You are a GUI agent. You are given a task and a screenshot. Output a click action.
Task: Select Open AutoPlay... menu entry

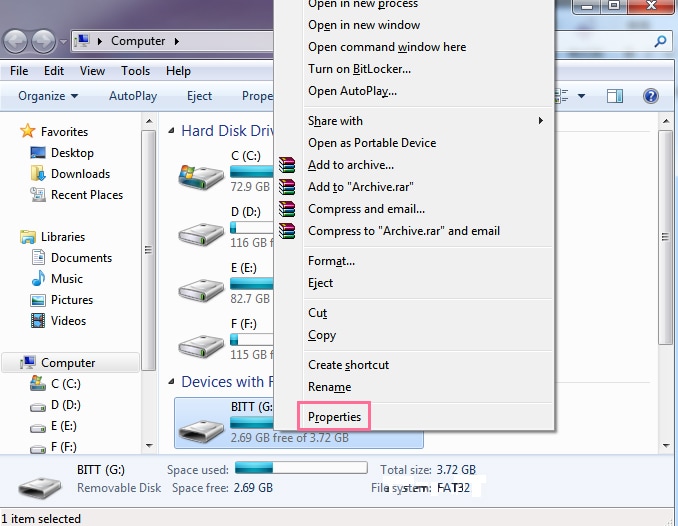point(352,91)
